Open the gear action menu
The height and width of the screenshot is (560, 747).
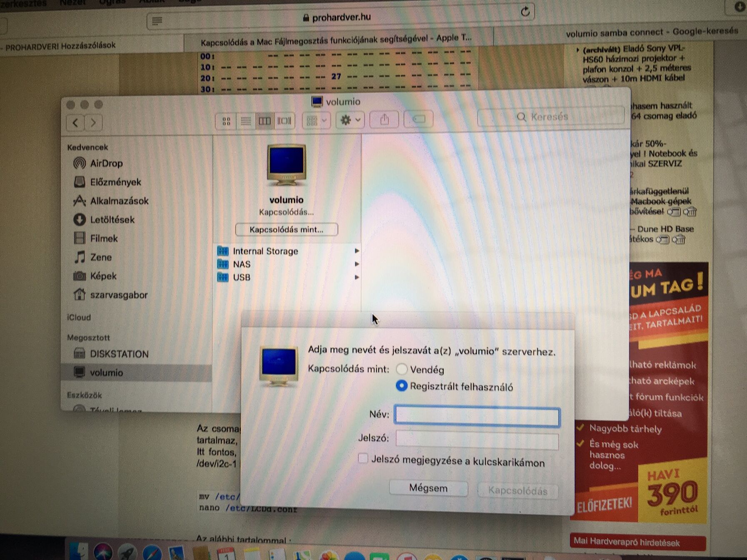click(350, 120)
